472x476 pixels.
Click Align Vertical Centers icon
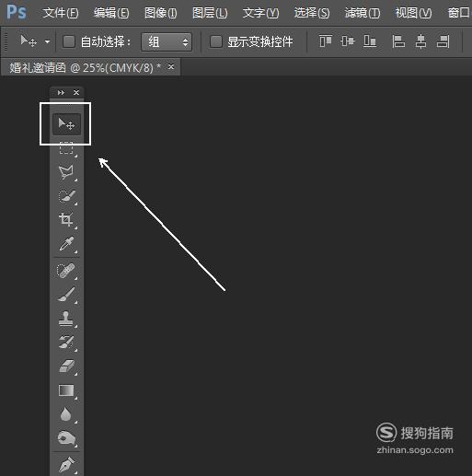tap(348, 41)
